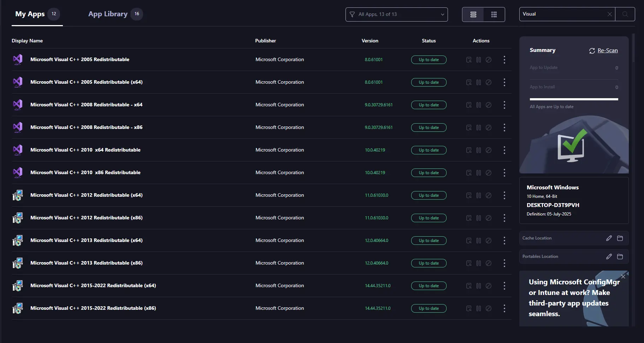This screenshot has width=644, height=343.
Task: Click the Visual Studio icon of VC++ 2005 Redistributable
Action: [x=18, y=60]
